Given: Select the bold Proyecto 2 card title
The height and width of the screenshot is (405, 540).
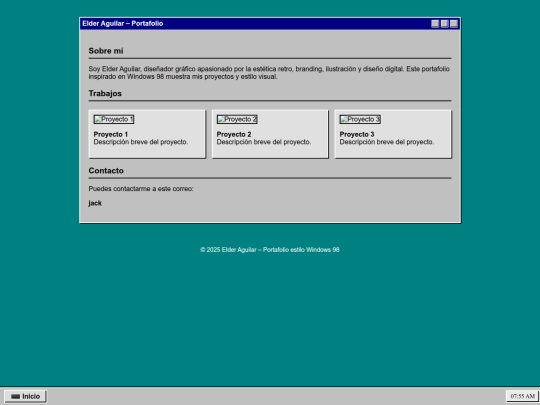Looking at the screenshot, I should coord(234,134).
